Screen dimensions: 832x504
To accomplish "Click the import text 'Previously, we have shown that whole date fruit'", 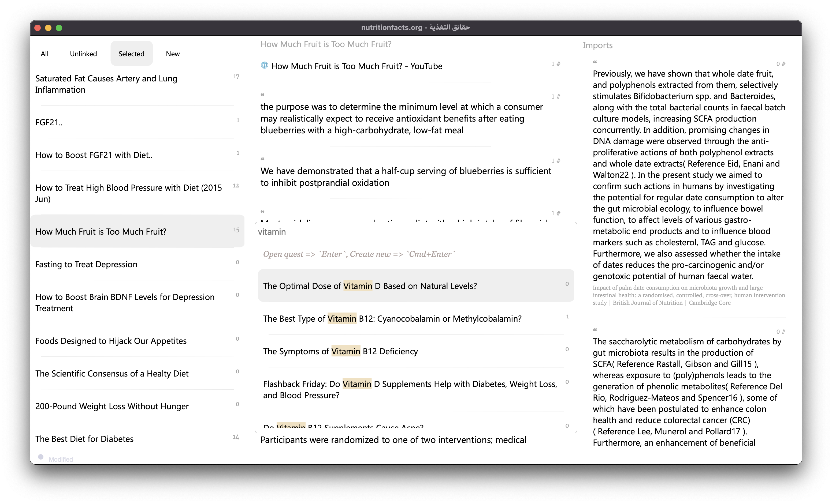I will 689,175.
